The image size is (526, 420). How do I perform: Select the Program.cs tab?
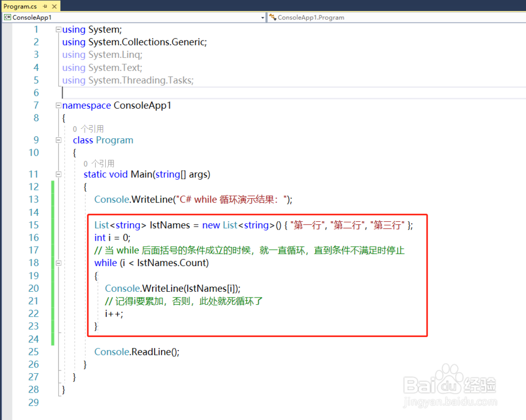20,6
